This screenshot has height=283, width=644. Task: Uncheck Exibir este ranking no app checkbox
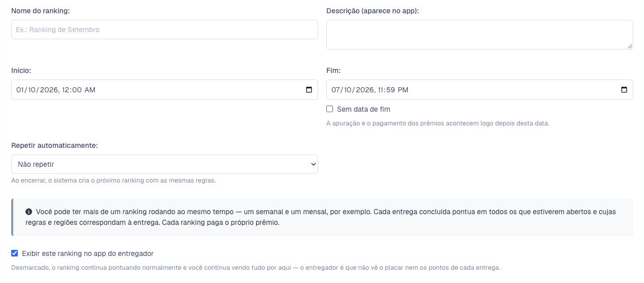[x=15, y=253]
